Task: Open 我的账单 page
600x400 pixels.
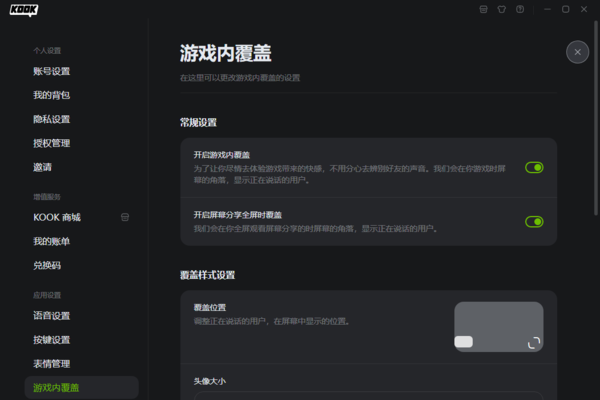Action: click(52, 241)
